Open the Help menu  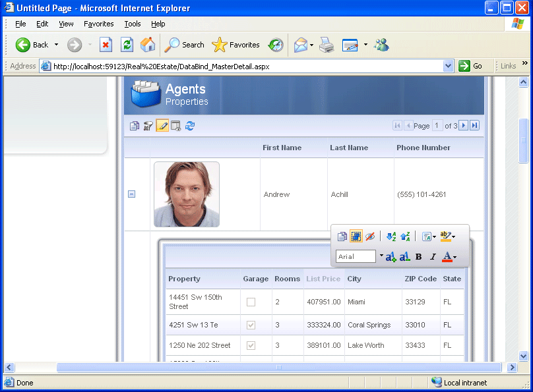pos(158,24)
